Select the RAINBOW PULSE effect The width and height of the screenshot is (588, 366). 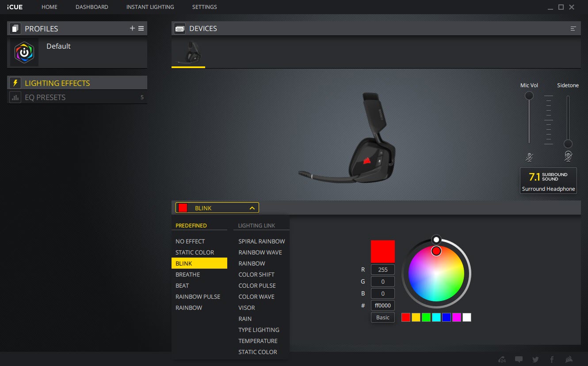point(198,297)
